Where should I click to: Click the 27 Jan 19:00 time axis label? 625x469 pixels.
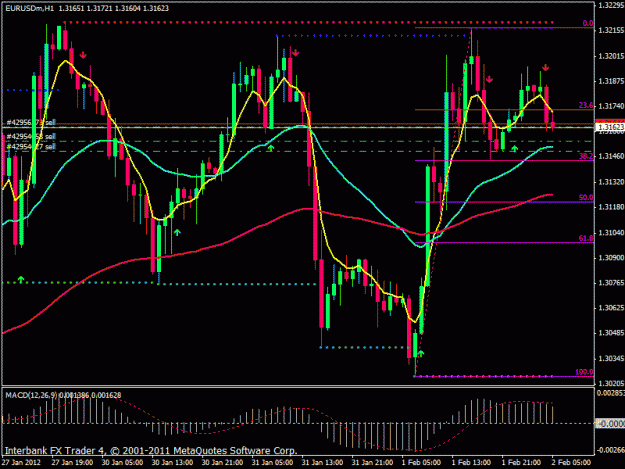point(73,463)
